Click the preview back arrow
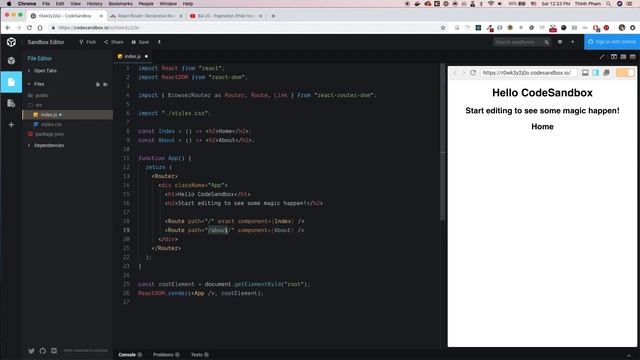 pyautogui.click(x=455, y=73)
